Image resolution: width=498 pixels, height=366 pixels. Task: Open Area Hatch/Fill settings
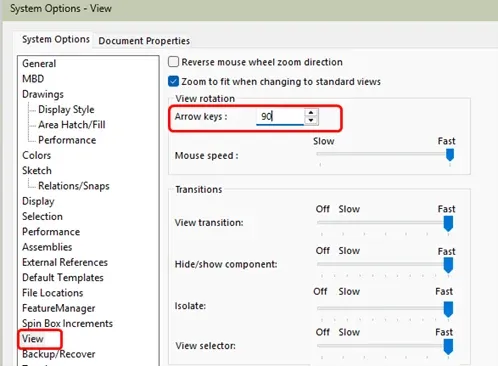72,125
